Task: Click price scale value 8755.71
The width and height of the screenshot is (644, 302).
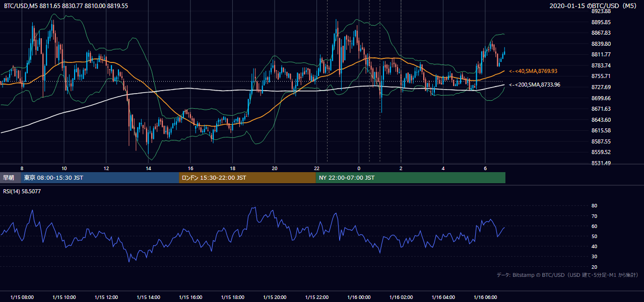Action: click(601, 76)
